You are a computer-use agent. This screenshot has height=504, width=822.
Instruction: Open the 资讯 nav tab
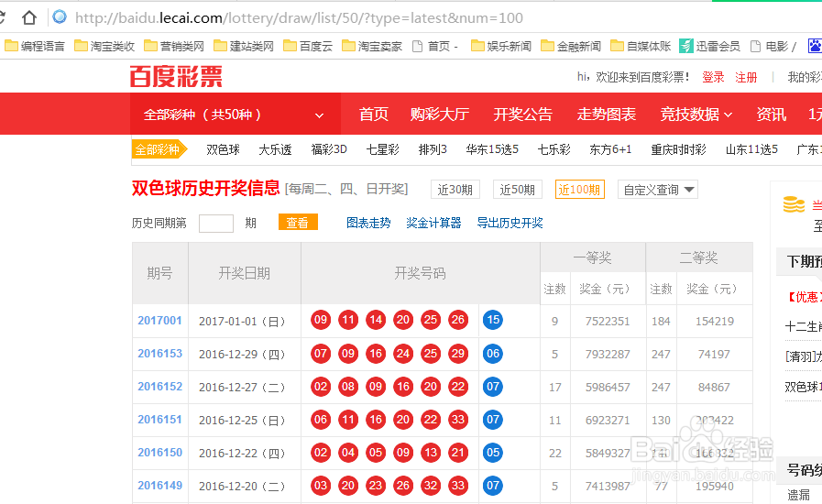pyautogui.click(x=772, y=115)
